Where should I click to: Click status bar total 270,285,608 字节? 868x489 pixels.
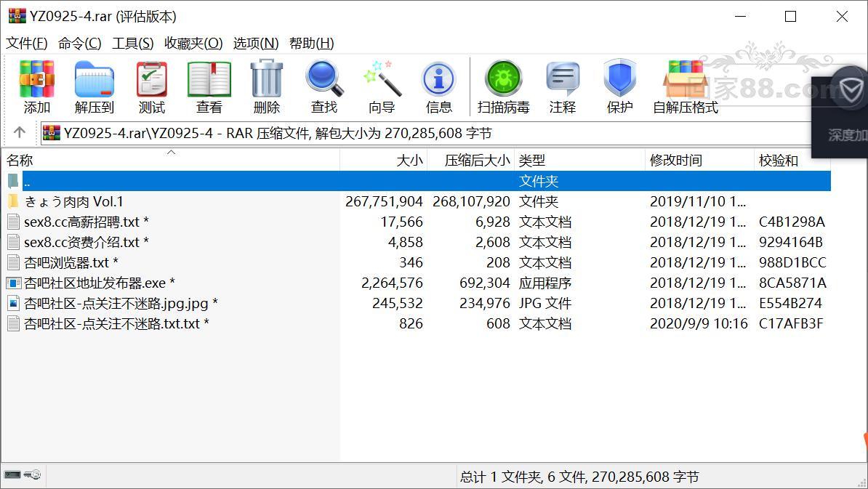click(x=645, y=477)
